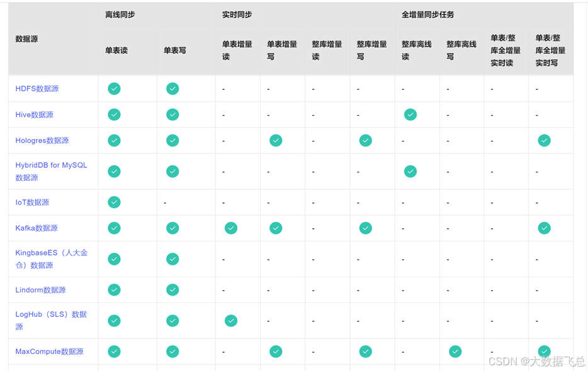Select the 单表增量写 column header
588x371 pixels.
point(282,50)
